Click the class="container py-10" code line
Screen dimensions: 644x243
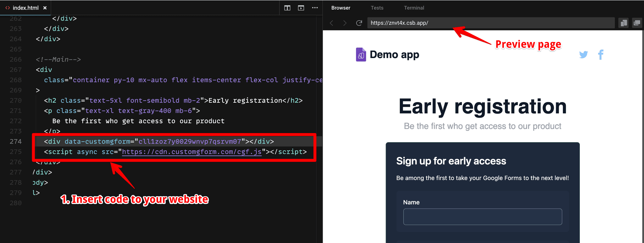coord(183,80)
